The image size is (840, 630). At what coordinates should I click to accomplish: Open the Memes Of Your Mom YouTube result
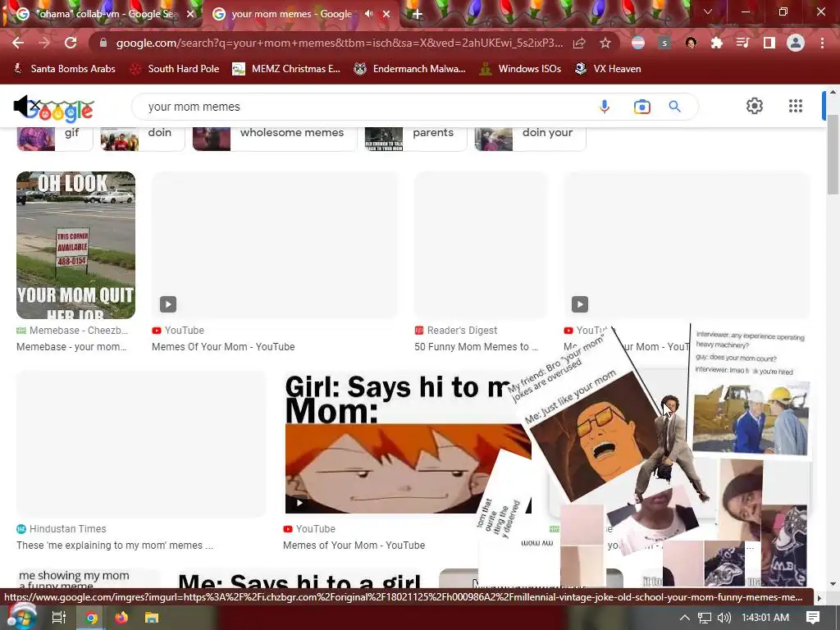coord(274,244)
